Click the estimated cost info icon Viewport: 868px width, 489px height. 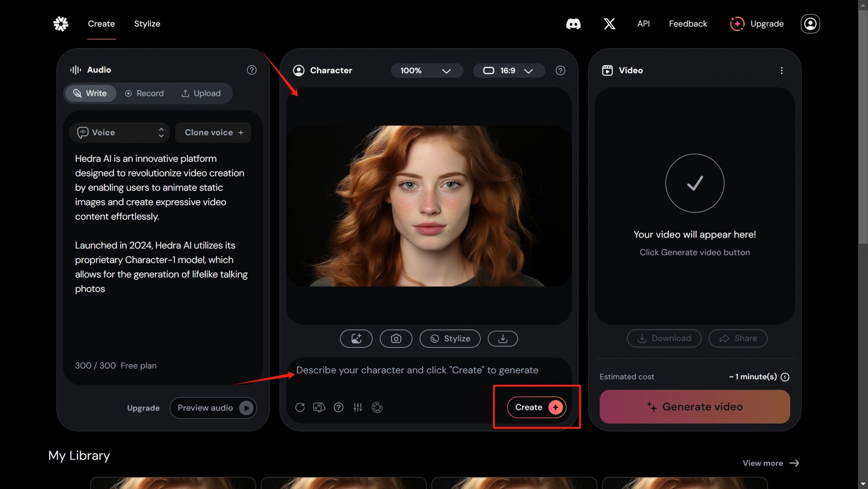(x=785, y=377)
